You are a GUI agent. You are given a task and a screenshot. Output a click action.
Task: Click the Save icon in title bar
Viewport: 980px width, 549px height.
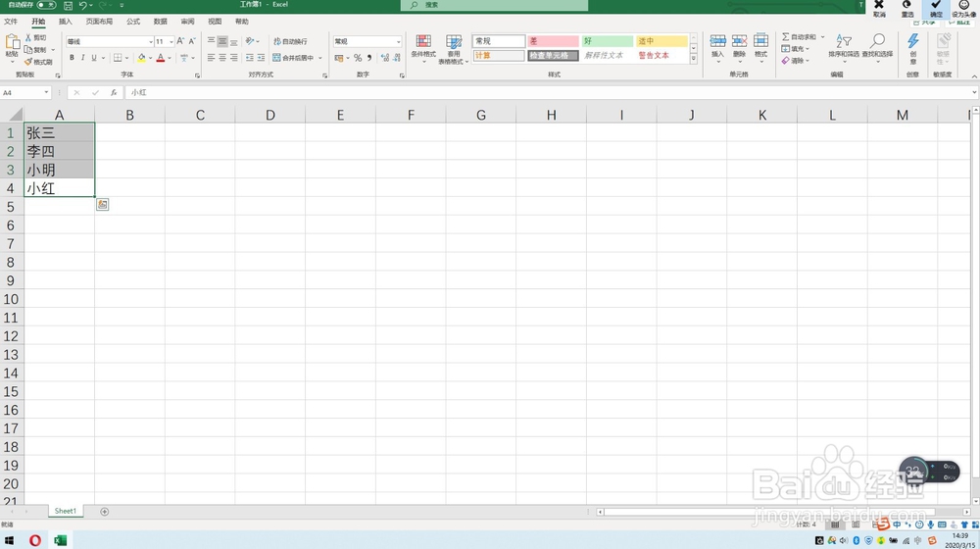click(x=69, y=5)
